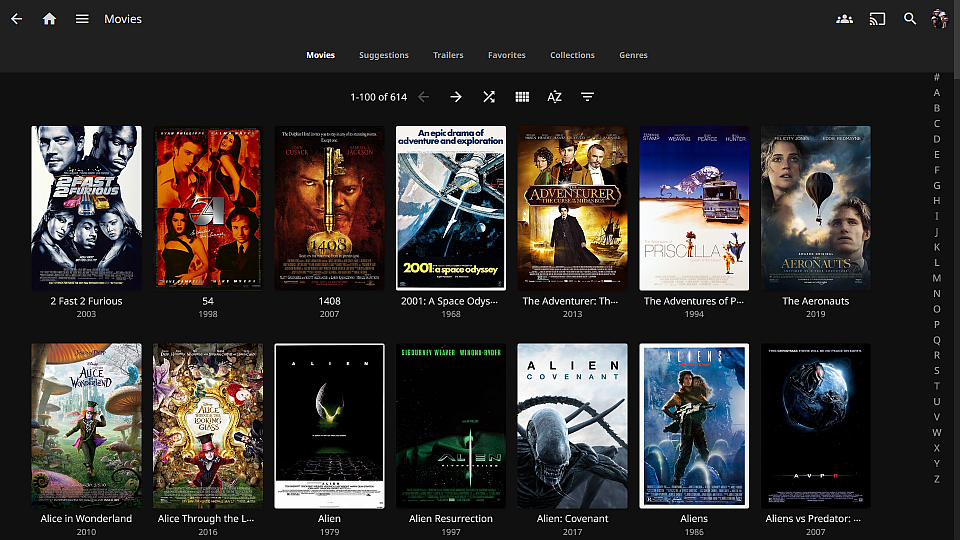Open the filter options menu

587,97
